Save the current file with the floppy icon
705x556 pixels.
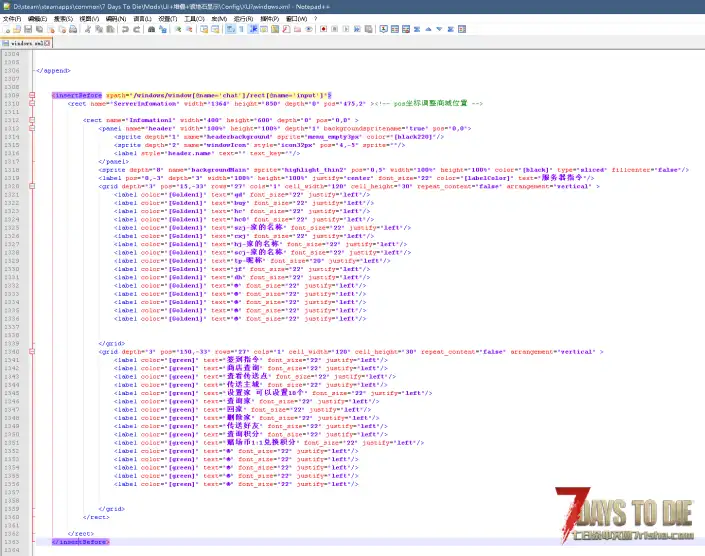pyautogui.click(x=28, y=29)
